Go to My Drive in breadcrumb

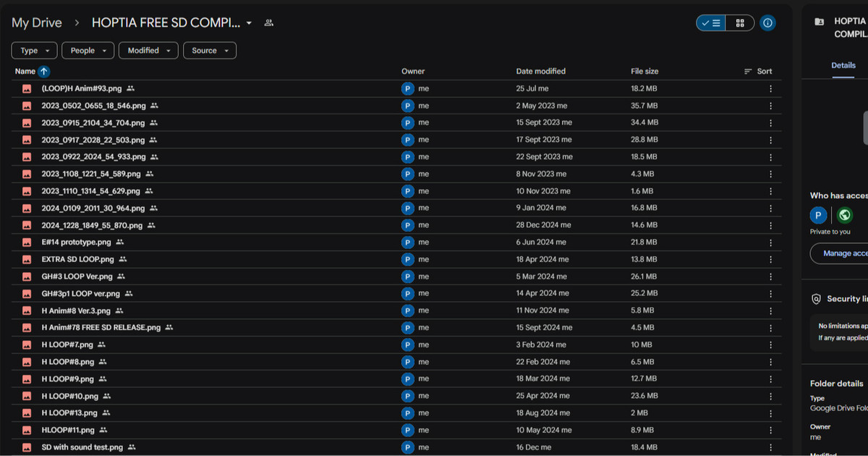(37, 23)
